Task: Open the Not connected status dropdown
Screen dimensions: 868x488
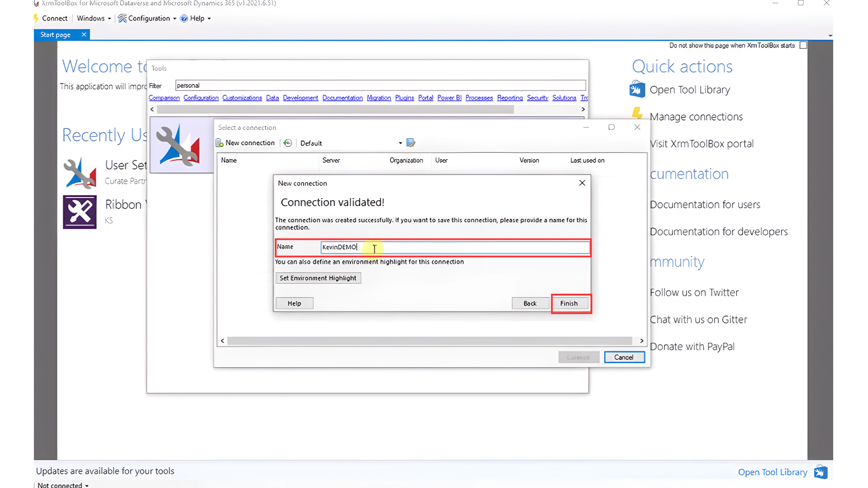Action: 63,485
